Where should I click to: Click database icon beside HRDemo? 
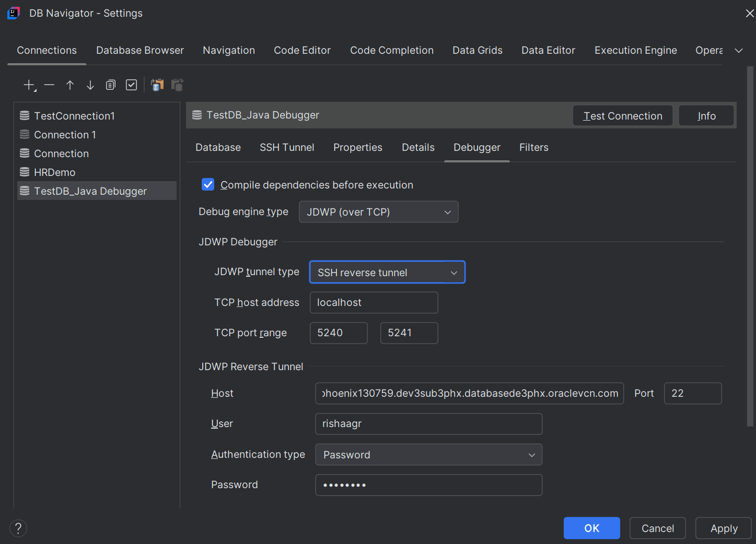(25, 172)
